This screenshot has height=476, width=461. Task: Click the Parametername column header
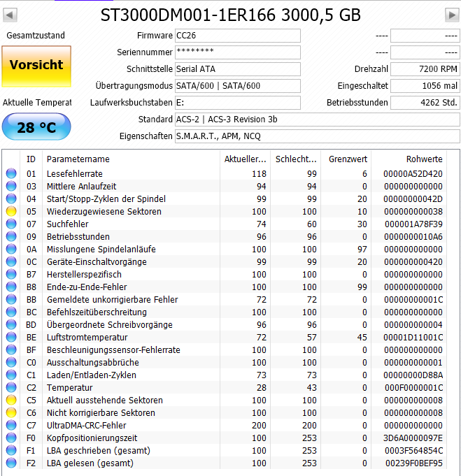click(78, 159)
